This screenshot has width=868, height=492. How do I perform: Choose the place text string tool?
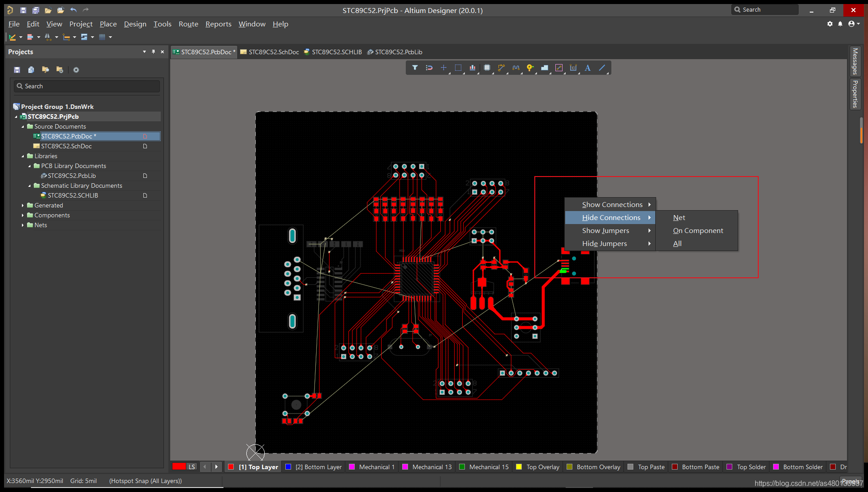coord(588,68)
